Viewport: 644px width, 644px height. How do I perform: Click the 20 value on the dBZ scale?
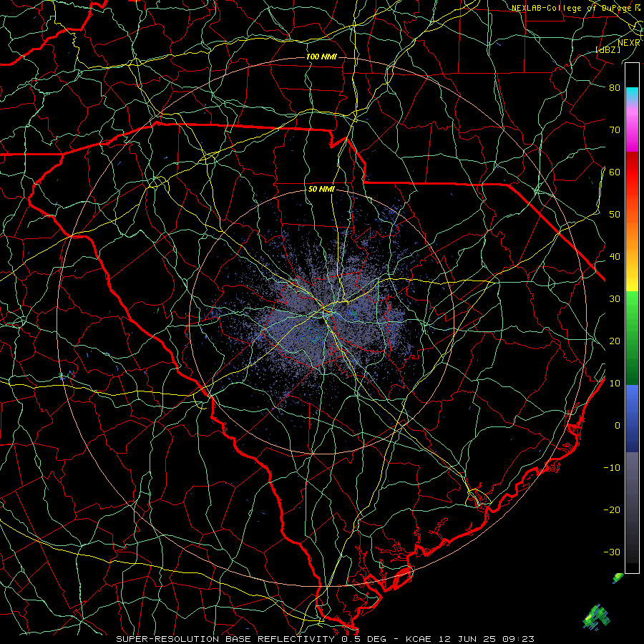[x=615, y=341]
